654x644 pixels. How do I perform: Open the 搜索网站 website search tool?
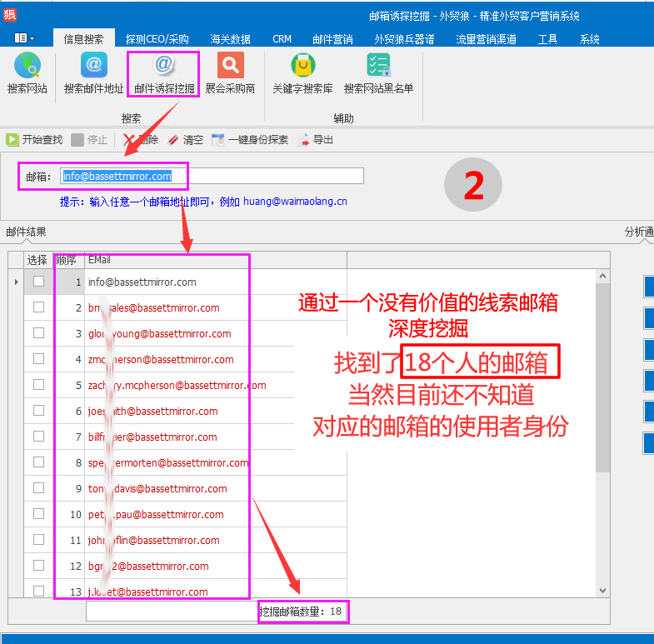point(27,73)
